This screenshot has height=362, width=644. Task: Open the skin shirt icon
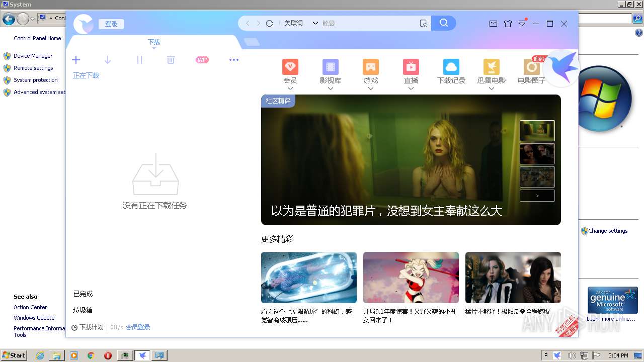tap(508, 24)
